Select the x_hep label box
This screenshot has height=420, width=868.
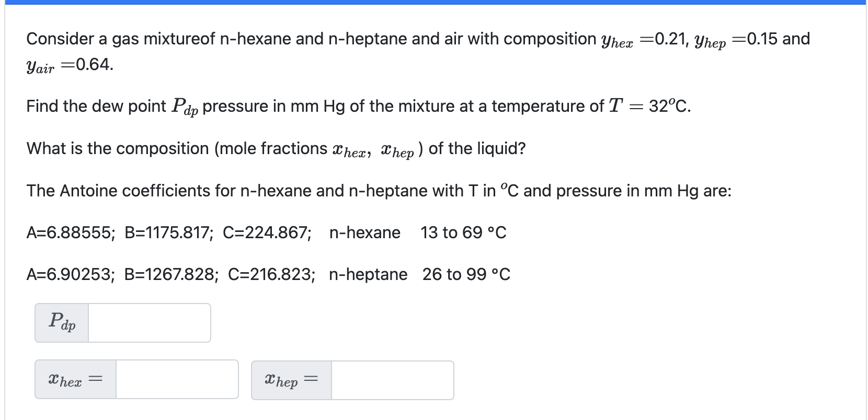pyautogui.click(x=290, y=379)
